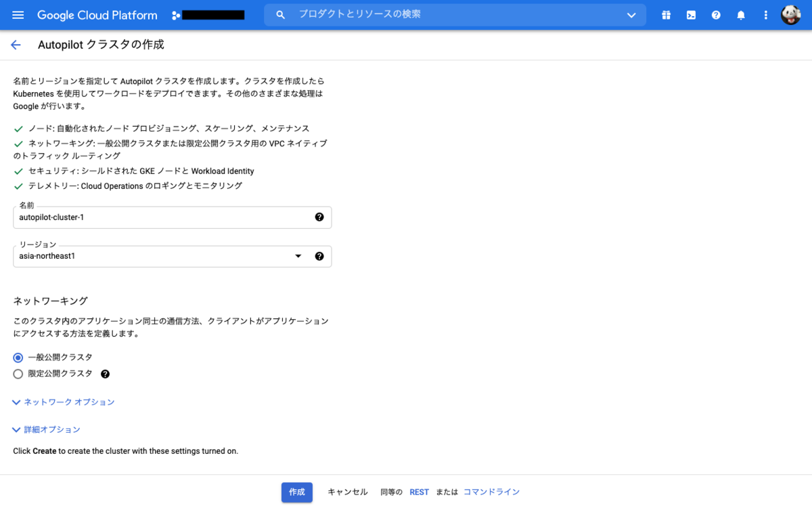This screenshot has width=812, height=508.
Task: Select the 一般公開クラスタ radio option
Action: [18, 358]
